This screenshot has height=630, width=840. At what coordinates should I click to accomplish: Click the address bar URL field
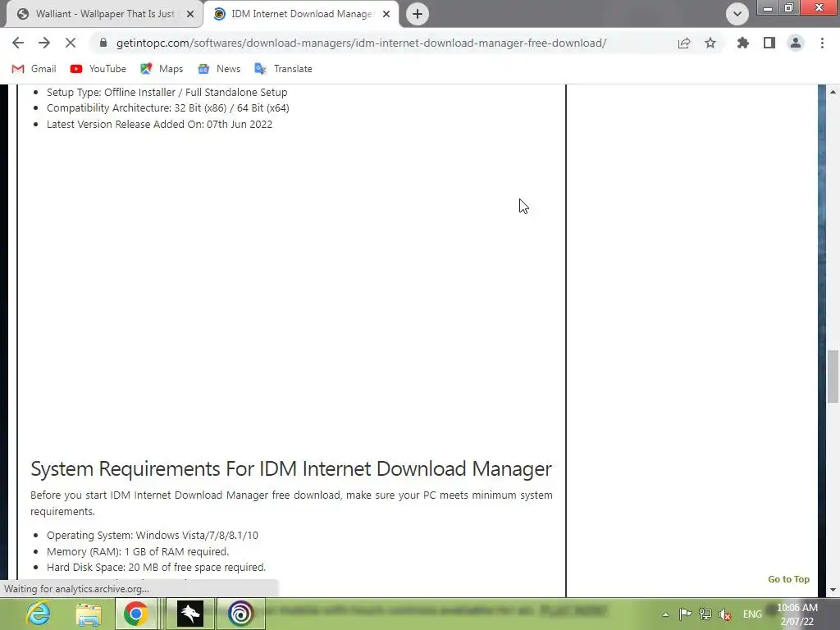(361, 43)
